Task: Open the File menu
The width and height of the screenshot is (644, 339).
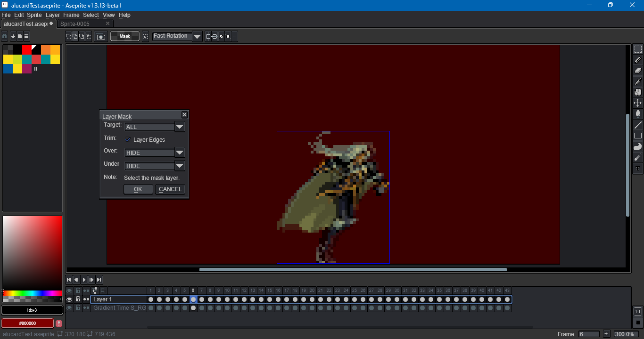Action: tap(6, 15)
